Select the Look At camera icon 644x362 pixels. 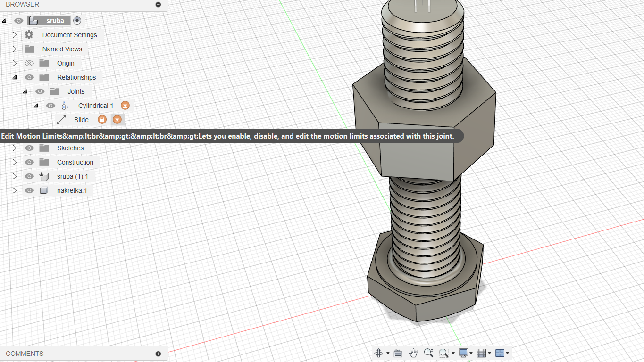click(x=397, y=353)
